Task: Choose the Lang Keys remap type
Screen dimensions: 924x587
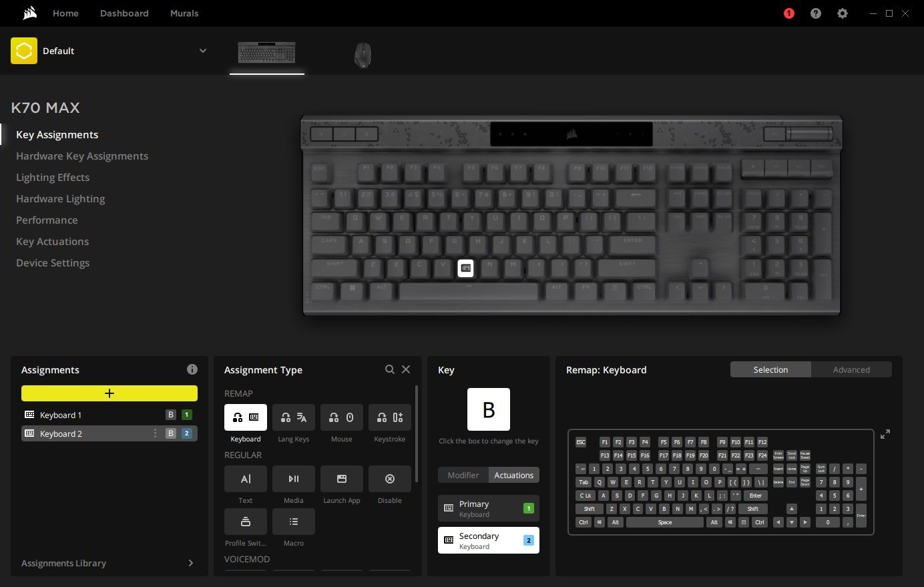Action: coord(294,417)
